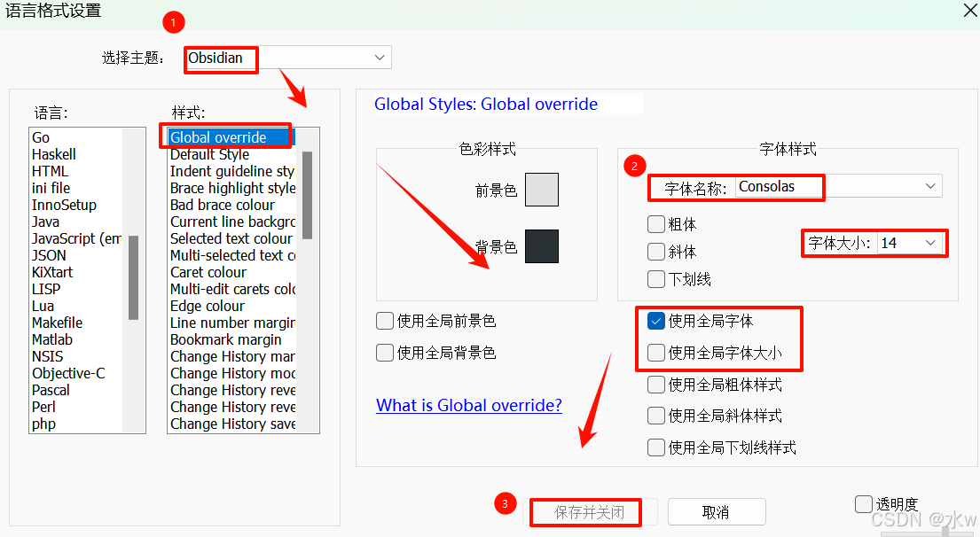The height and width of the screenshot is (537, 980).
Task: Enable 使用全局背景色 checkbox
Action: coord(384,353)
